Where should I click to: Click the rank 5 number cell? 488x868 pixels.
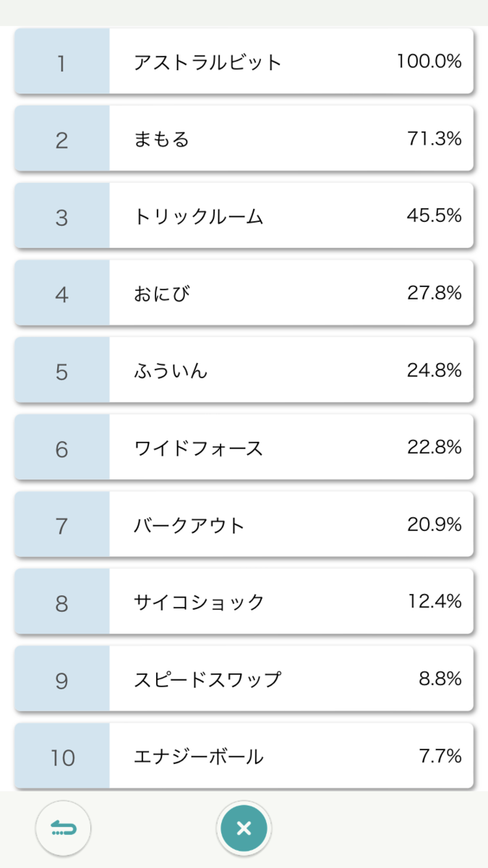62,370
